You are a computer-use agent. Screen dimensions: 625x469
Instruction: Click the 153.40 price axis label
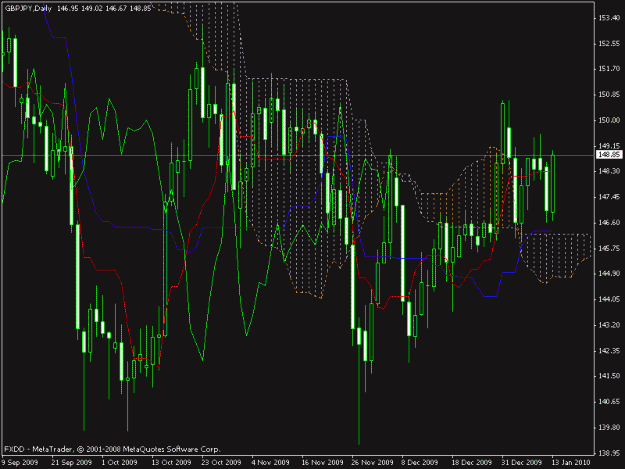609,18
